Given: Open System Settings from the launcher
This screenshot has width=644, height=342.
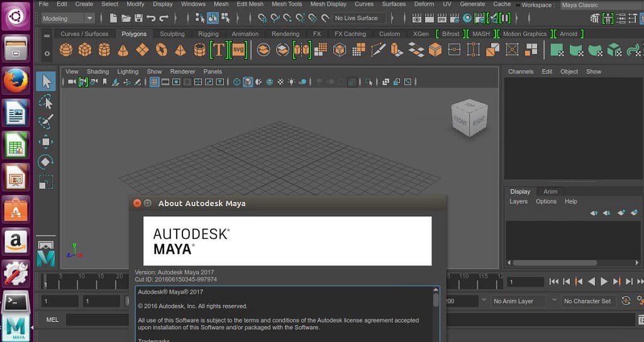Looking at the screenshot, I should point(16,273).
